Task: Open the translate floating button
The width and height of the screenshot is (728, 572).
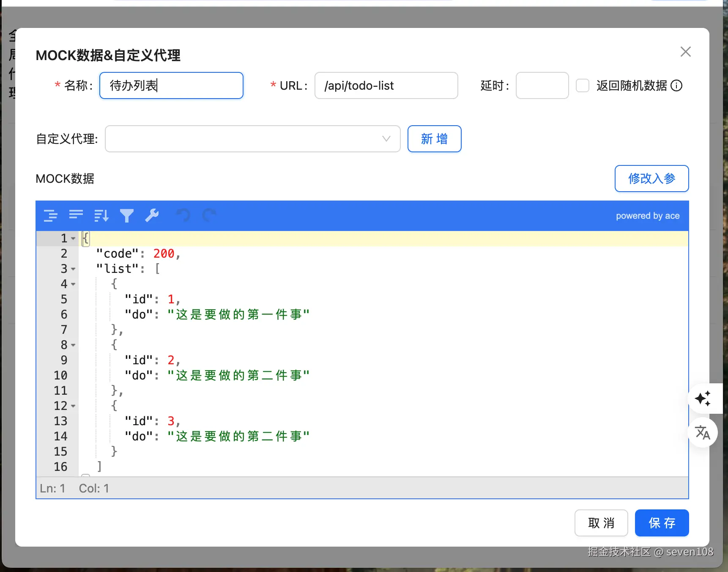Action: (703, 432)
